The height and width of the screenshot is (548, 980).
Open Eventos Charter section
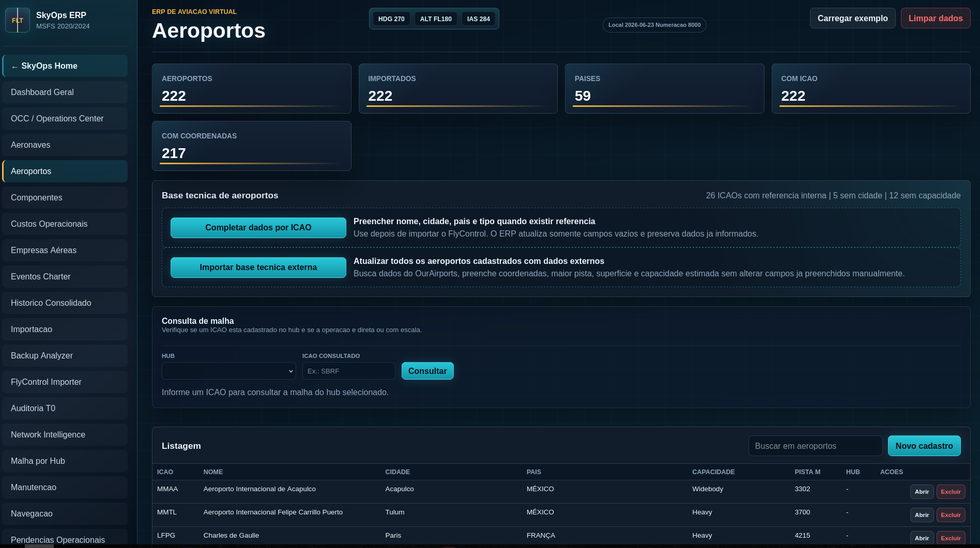click(x=65, y=277)
